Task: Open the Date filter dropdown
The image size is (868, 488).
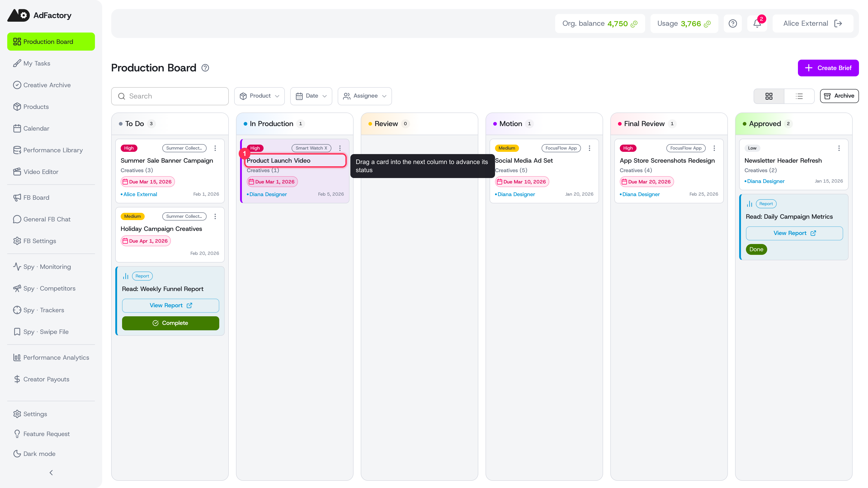Action: (x=311, y=96)
